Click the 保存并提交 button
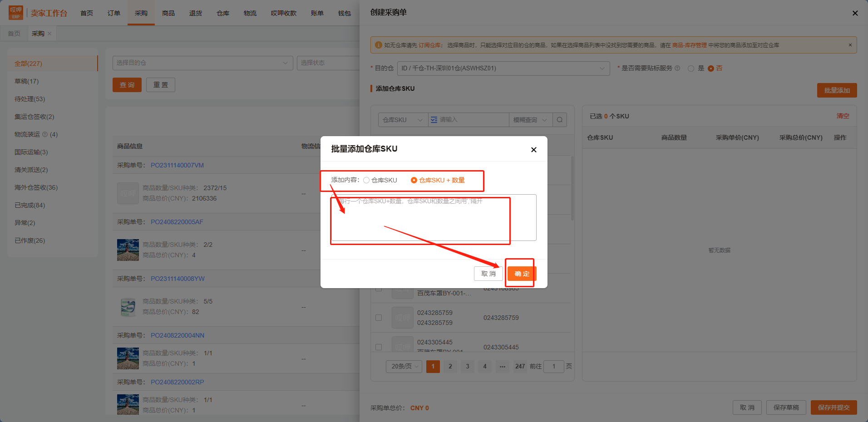The height and width of the screenshot is (422, 868). coord(834,407)
